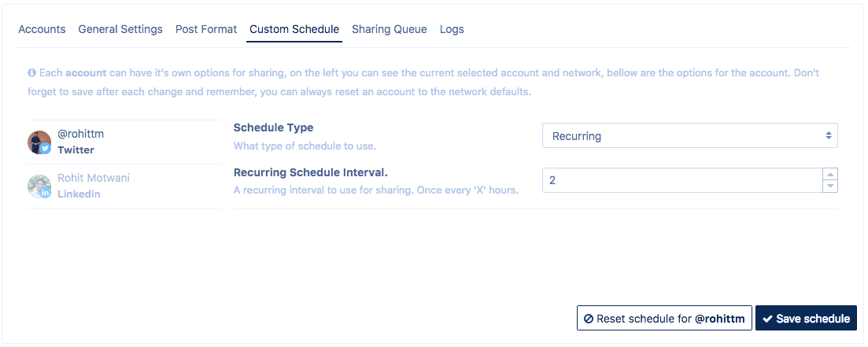Image resolution: width=868 pixels, height=347 pixels.
Task: Open the General Settings tab
Action: coord(120,29)
